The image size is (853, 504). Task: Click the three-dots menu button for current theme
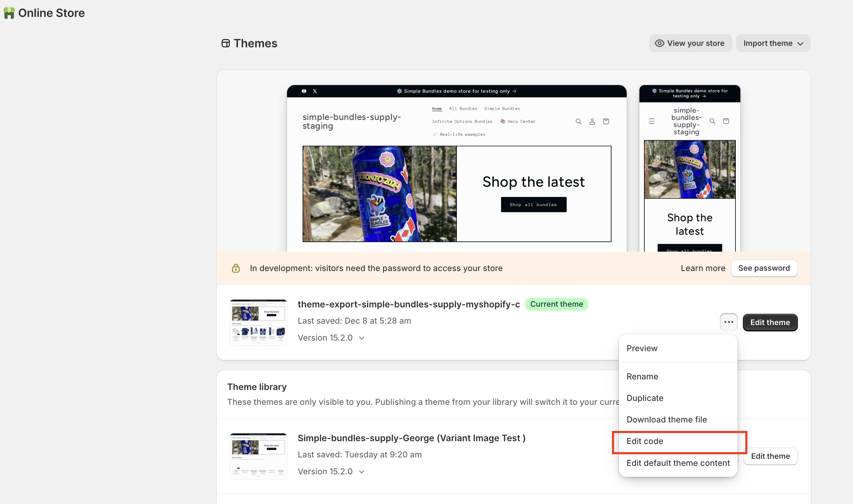(728, 322)
